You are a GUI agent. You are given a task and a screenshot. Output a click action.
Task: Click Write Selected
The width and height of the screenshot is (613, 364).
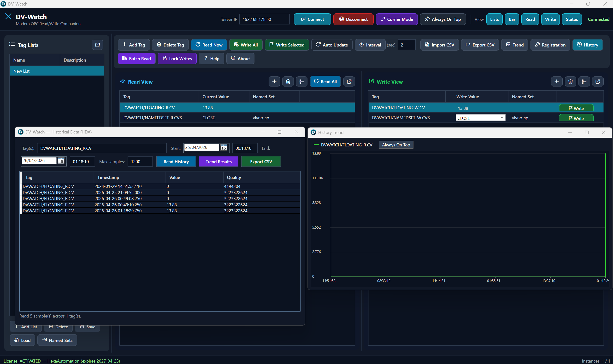click(287, 45)
